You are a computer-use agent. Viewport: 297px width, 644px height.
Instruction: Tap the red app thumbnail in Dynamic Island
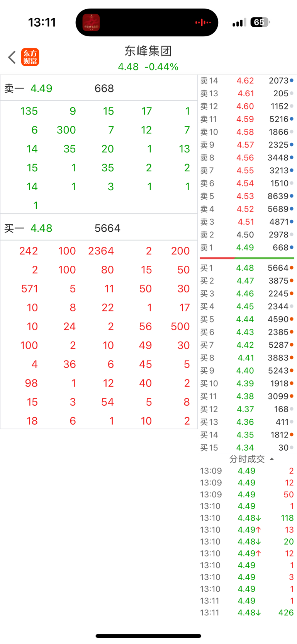91,22
